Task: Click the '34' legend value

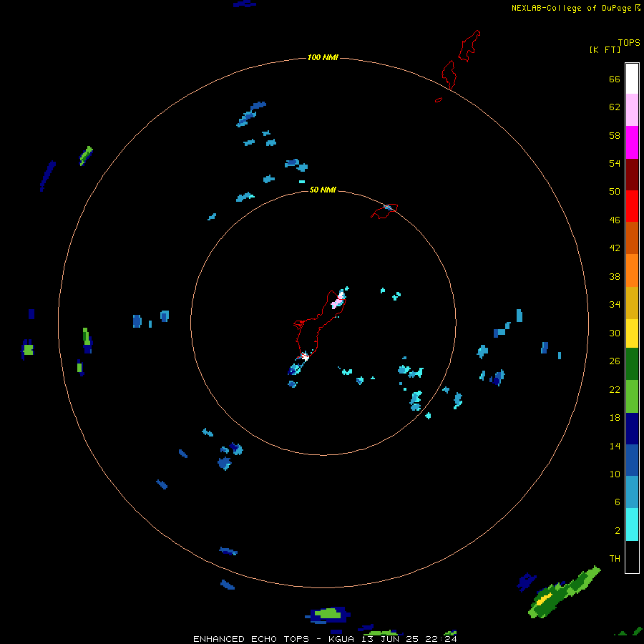Action: (615, 304)
